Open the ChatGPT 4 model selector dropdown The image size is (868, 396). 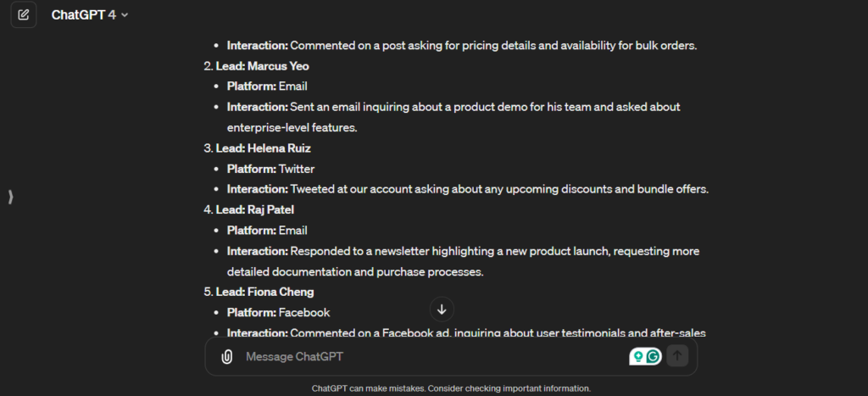[90, 15]
